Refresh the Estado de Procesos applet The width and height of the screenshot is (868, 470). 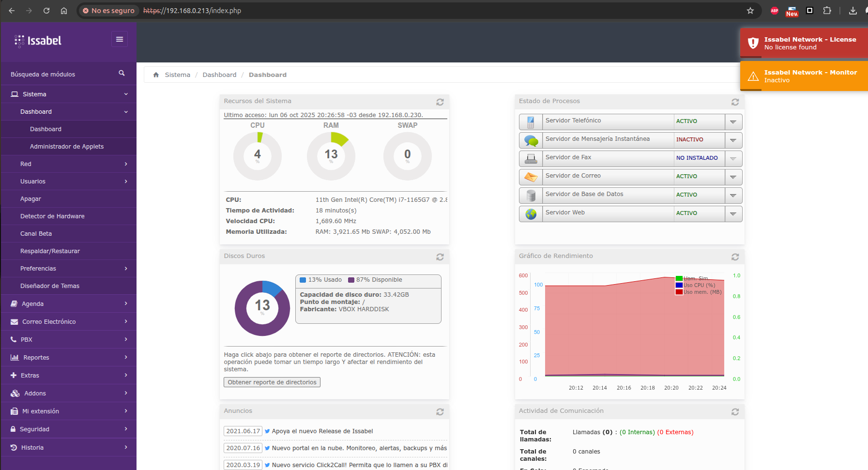735,102
